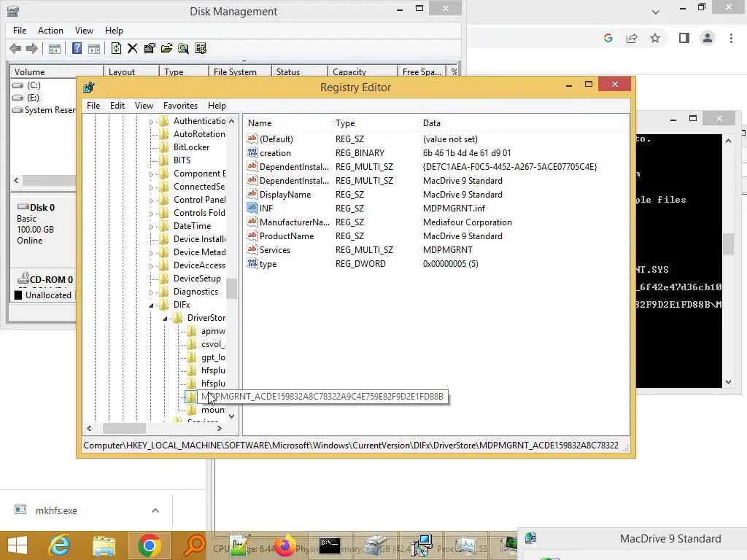Select the DisplayName registry value
This screenshot has height=560, width=747.
(x=285, y=195)
